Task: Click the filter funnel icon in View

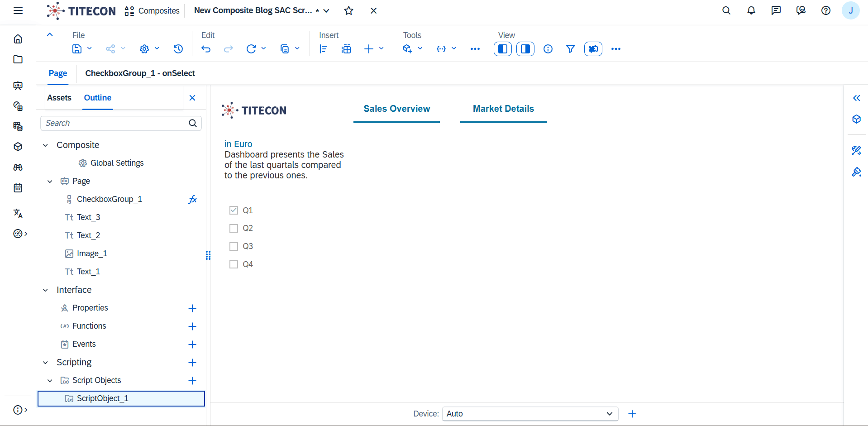Action: point(571,49)
